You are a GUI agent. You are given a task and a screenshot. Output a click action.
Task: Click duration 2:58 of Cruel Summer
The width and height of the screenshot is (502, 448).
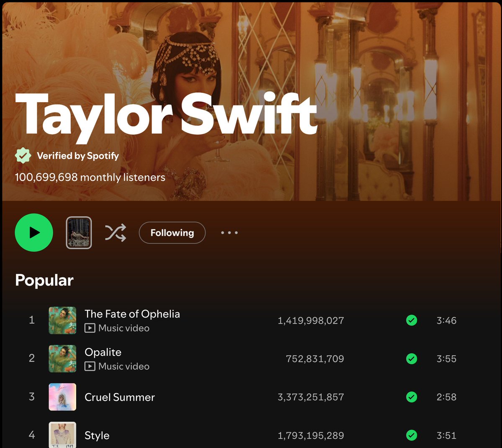pyautogui.click(x=447, y=397)
